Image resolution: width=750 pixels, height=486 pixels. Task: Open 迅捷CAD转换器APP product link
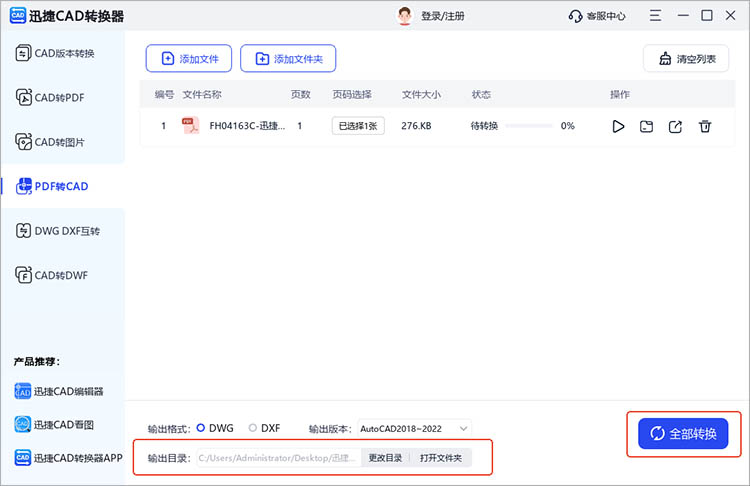[68, 458]
